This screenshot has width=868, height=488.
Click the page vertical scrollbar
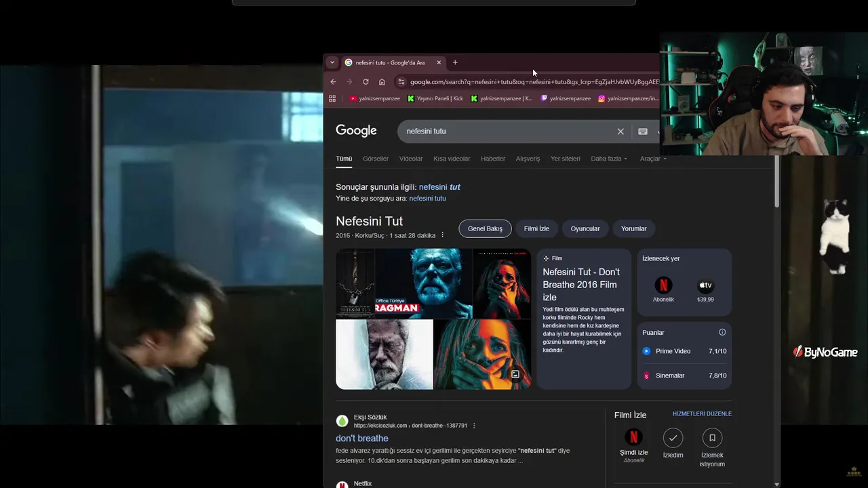click(x=777, y=183)
